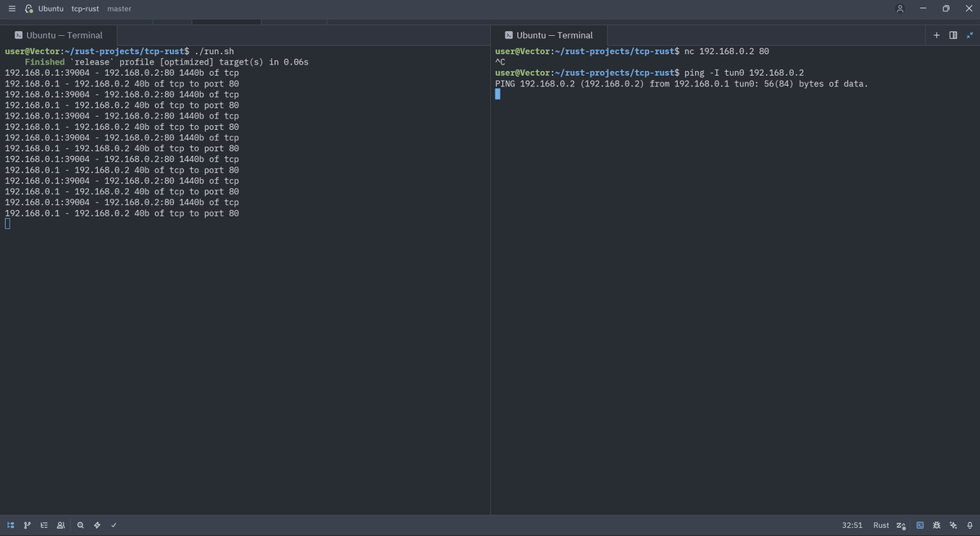Image resolution: width=980 pixels, height=536 pixels.
Task: Click cursor position 32:51
Action: coord(852,525)
